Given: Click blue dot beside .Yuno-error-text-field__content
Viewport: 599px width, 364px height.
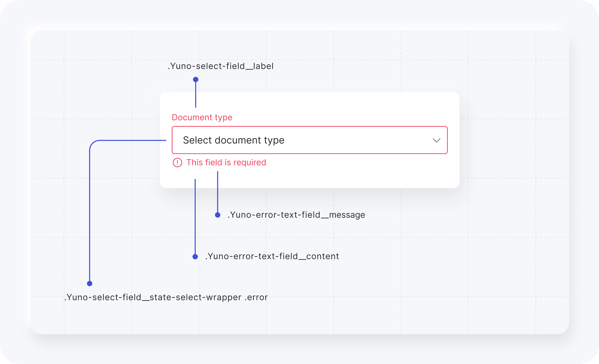Looking at the screenshot, I should [x=195, y=256].
